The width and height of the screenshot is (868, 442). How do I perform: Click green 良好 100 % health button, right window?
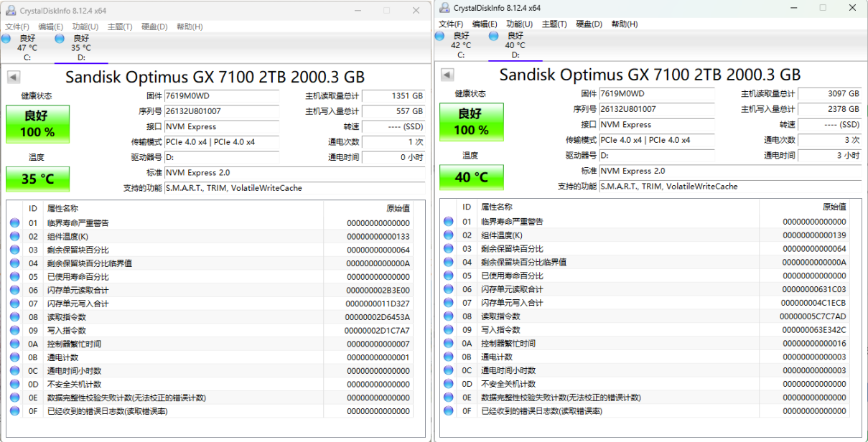(471, 122)
